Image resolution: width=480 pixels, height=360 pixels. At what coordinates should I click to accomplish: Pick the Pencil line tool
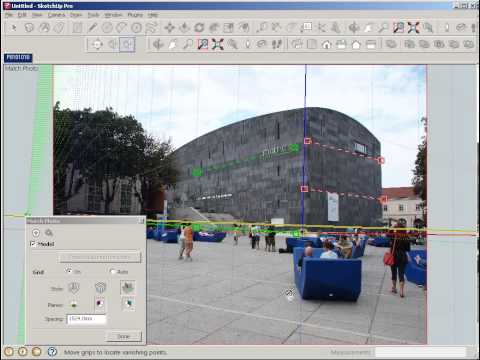(x=92, y=28)
